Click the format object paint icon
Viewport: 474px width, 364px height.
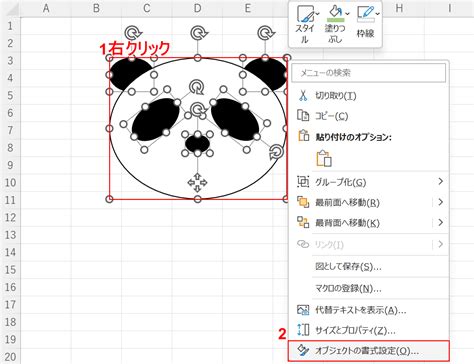[303, 350]
